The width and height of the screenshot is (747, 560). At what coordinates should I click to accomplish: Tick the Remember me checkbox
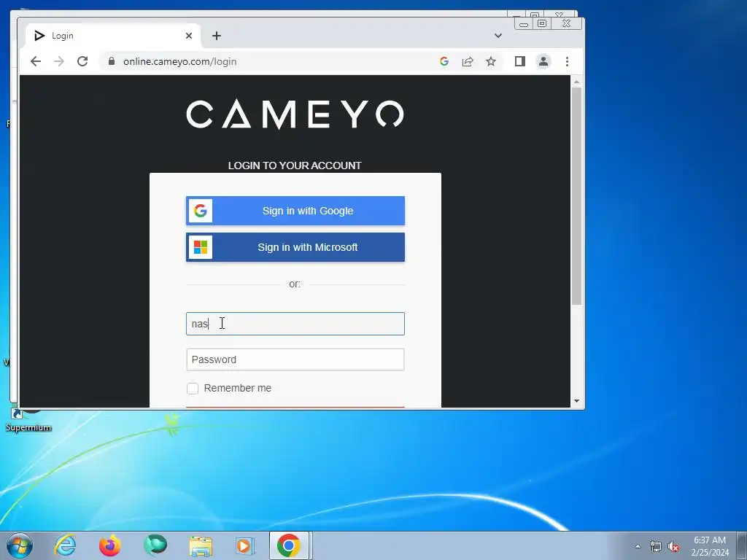point(193,389)
